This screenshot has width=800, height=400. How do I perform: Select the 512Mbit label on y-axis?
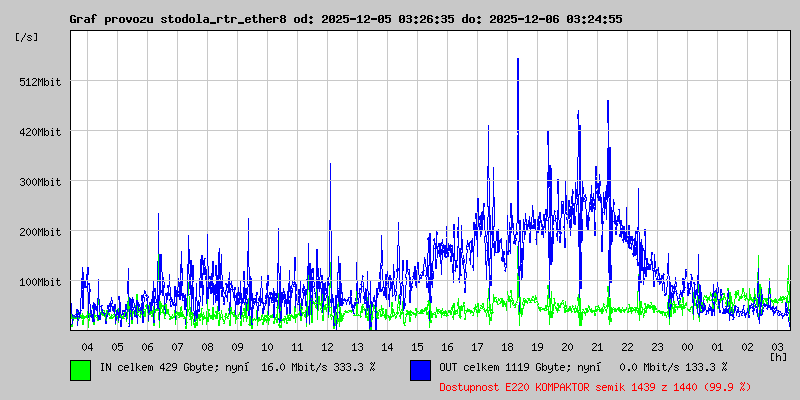(x=40, y=82)
